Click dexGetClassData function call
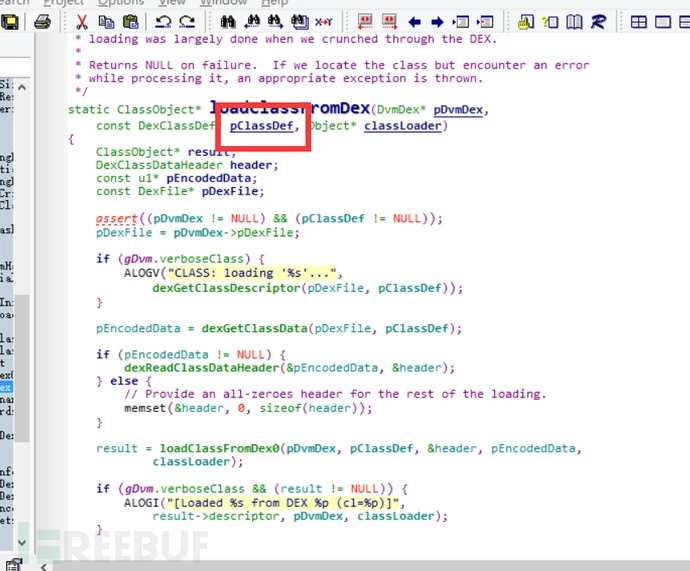This screenshot has width=690, height=571. (254, 329)
